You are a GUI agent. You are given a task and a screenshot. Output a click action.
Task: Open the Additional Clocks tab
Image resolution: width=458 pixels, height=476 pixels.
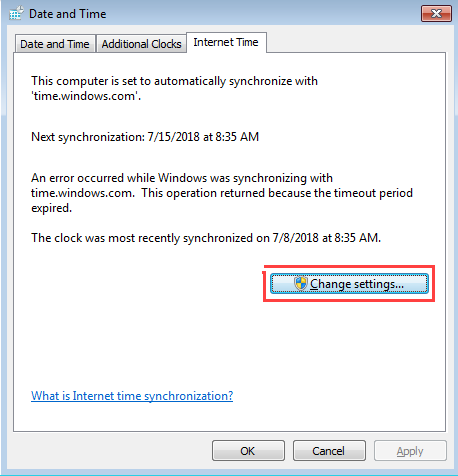coord(141,44)
